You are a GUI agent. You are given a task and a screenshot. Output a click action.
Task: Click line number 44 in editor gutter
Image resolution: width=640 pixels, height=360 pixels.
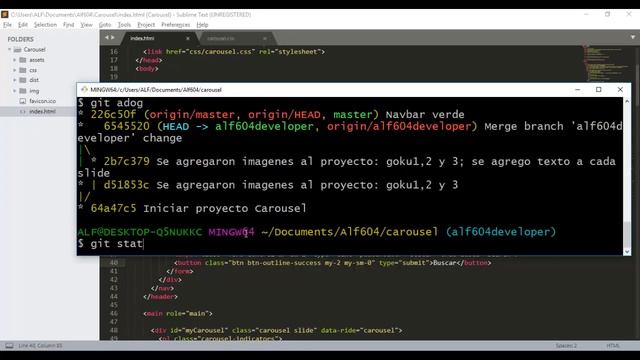[x=114, y=297]
